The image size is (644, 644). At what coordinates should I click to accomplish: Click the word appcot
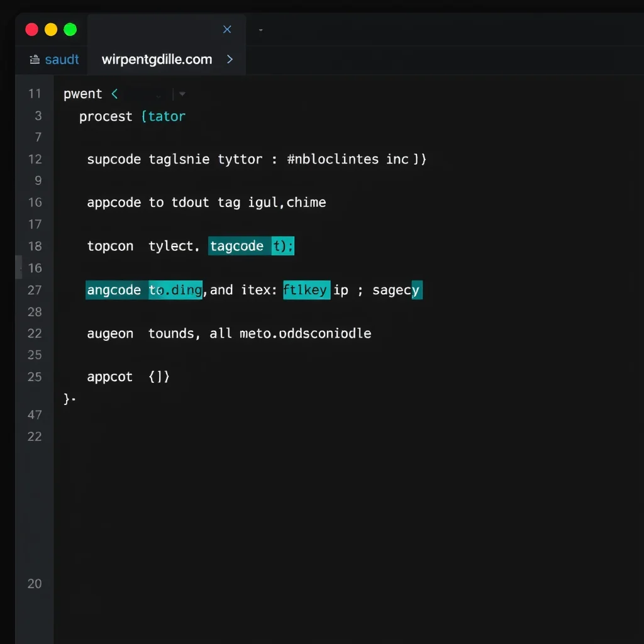click(109, 377)
